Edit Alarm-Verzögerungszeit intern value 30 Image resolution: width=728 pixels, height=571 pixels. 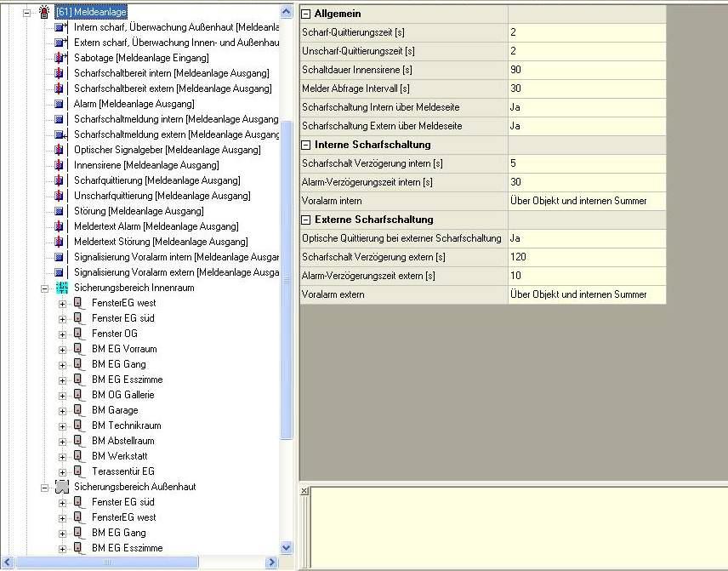(587, 182)
